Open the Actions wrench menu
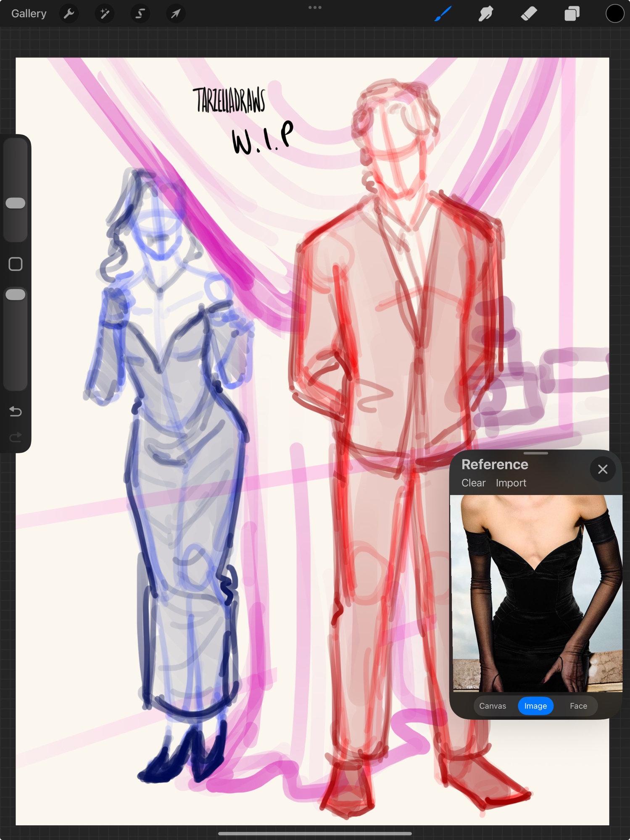 point(69,14)
